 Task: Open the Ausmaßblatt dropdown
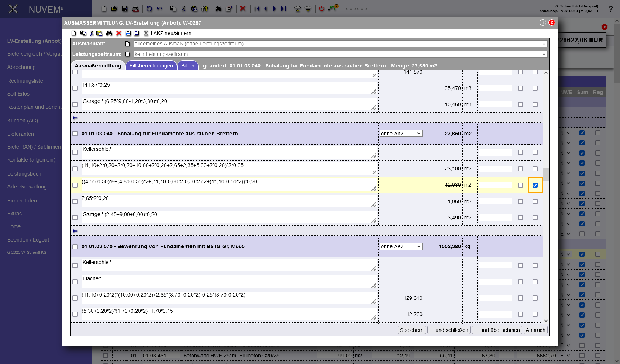pyautogui.click(x=340, y=44)
